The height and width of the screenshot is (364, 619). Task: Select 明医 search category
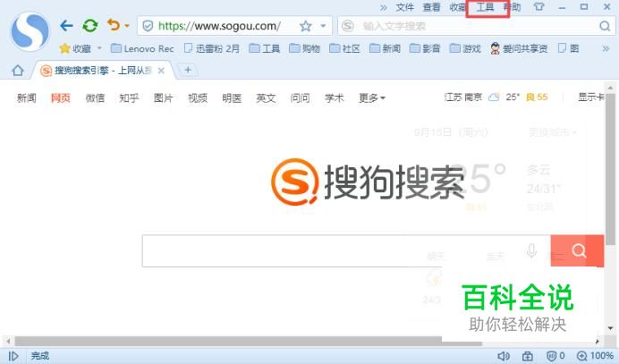[232, 97]
